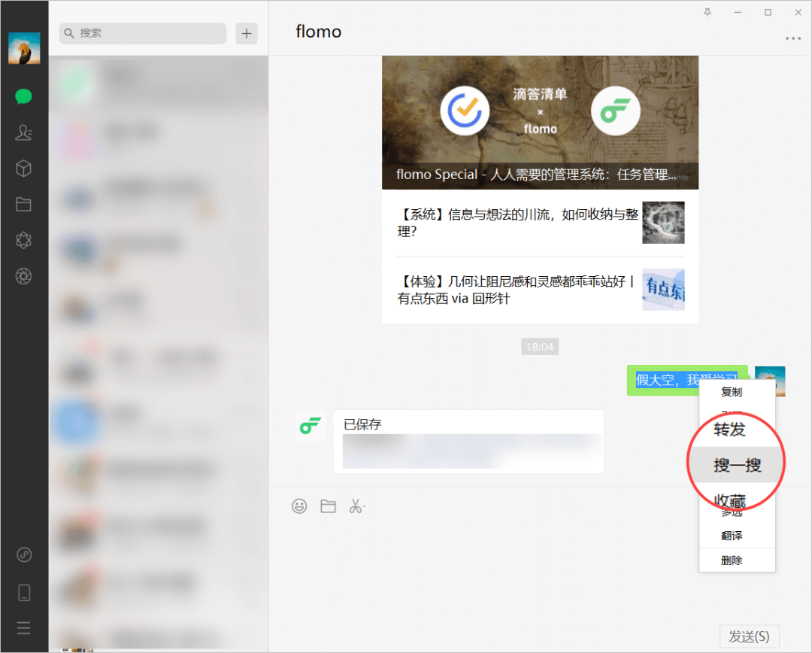Select 翻译 in the context menu
This screenshot has height=653, width=812.
(x=732, y=536)
